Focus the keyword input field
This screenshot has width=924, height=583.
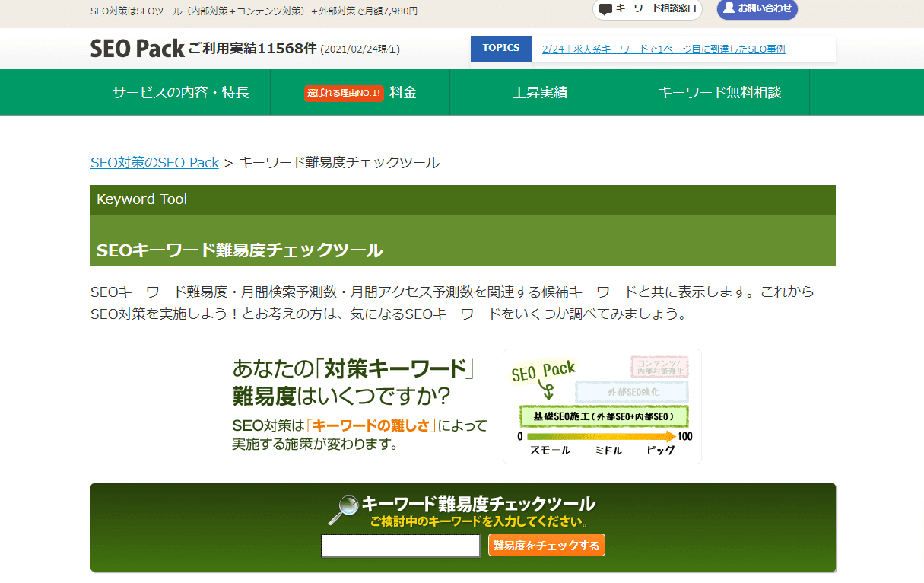(401, 546)
